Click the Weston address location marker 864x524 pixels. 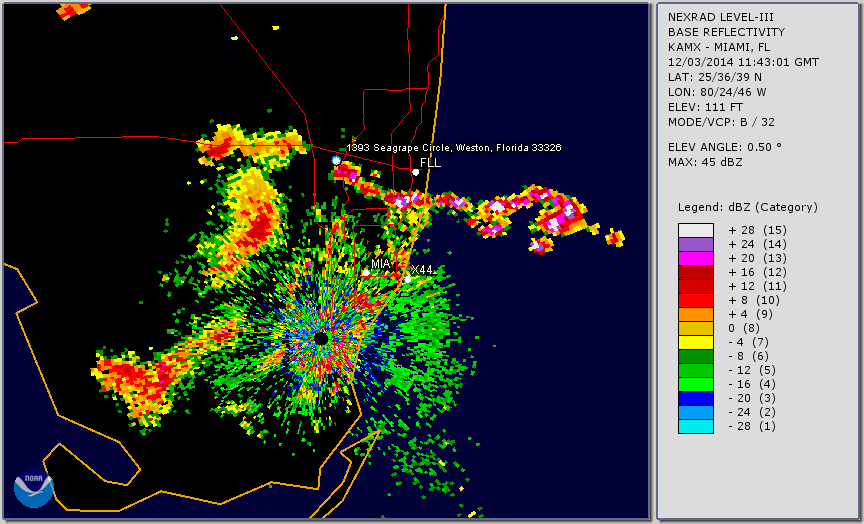(336, 160)
